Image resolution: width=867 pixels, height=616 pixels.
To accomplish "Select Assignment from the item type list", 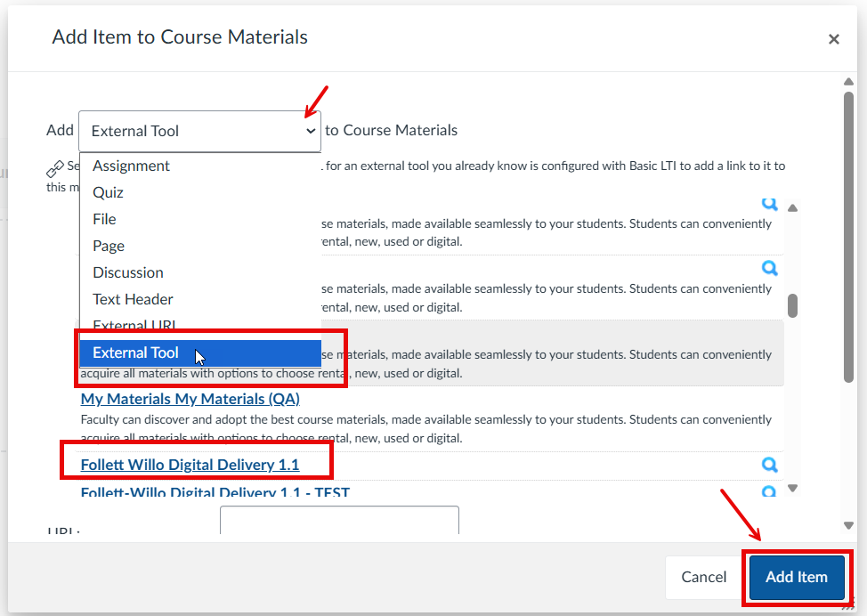I will coord(130,166).
